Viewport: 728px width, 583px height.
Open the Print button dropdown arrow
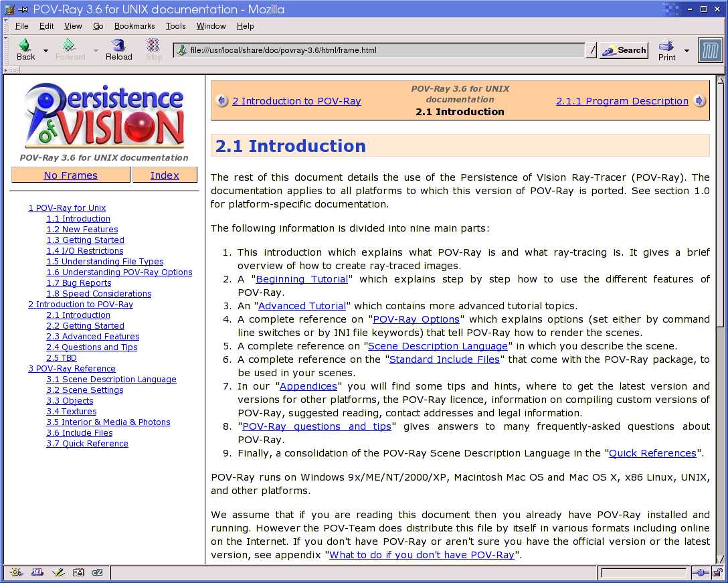click(x=687, y=51)
